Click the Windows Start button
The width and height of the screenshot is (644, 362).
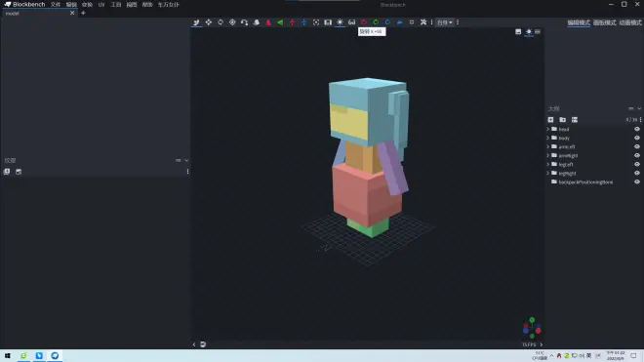pyautogui.click(x=8, y=356)
